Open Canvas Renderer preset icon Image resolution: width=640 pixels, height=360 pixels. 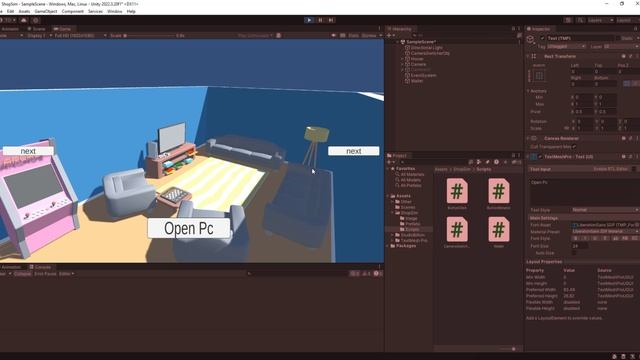pos(631,138)
